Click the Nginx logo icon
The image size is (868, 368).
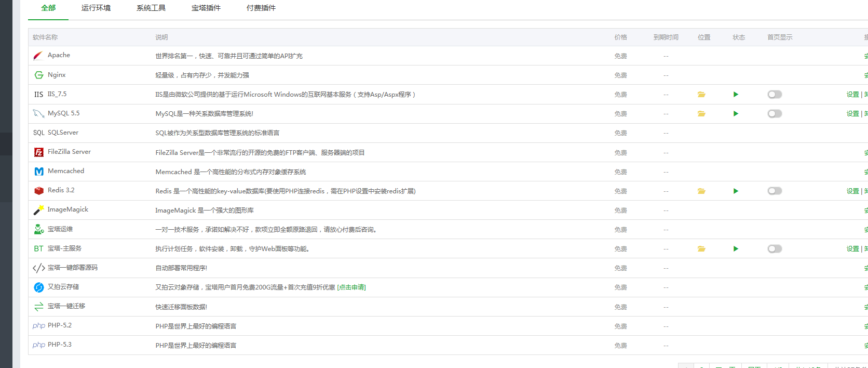click(38, 75)
